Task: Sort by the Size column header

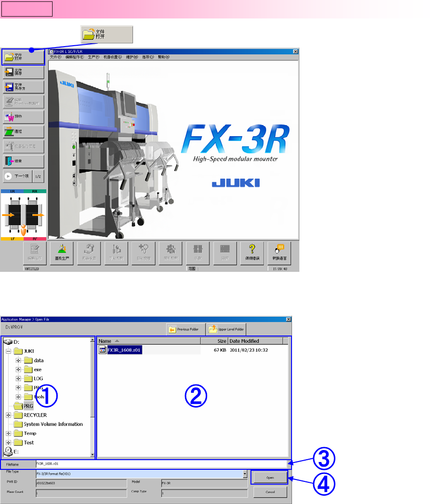Action: click(x=214, y=341)
